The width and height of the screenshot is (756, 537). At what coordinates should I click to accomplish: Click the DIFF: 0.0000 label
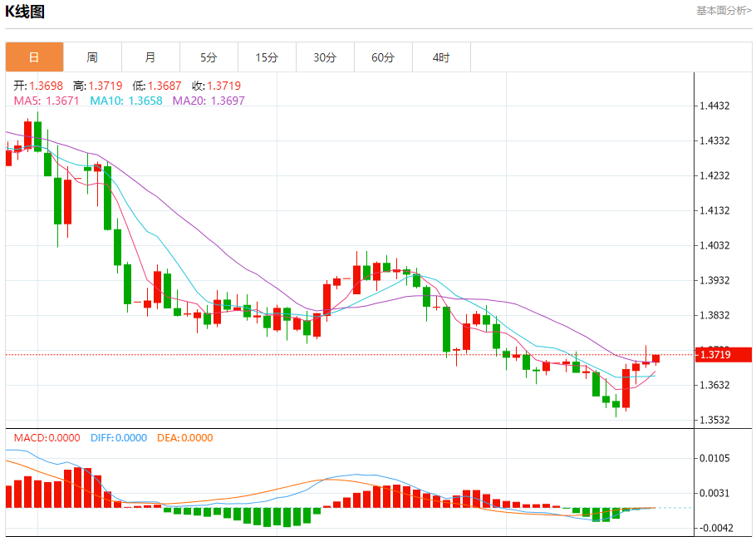pos(119,438)
